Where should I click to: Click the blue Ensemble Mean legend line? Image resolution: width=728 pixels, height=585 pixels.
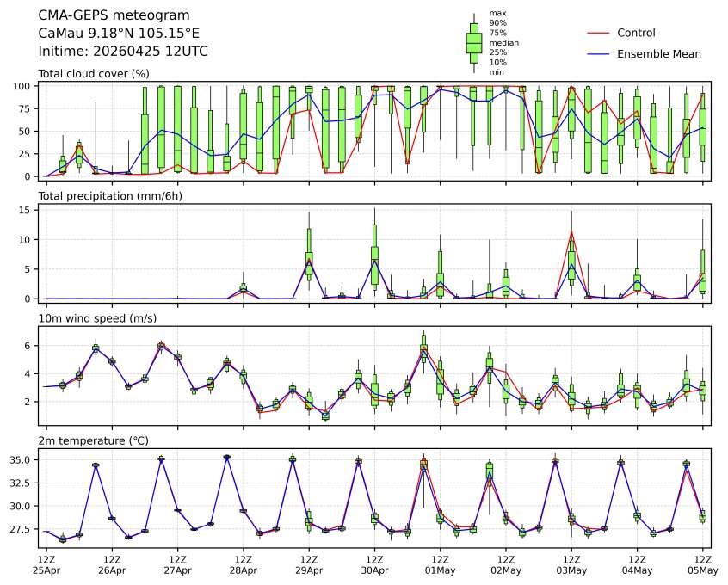click(x=598, y=54)
